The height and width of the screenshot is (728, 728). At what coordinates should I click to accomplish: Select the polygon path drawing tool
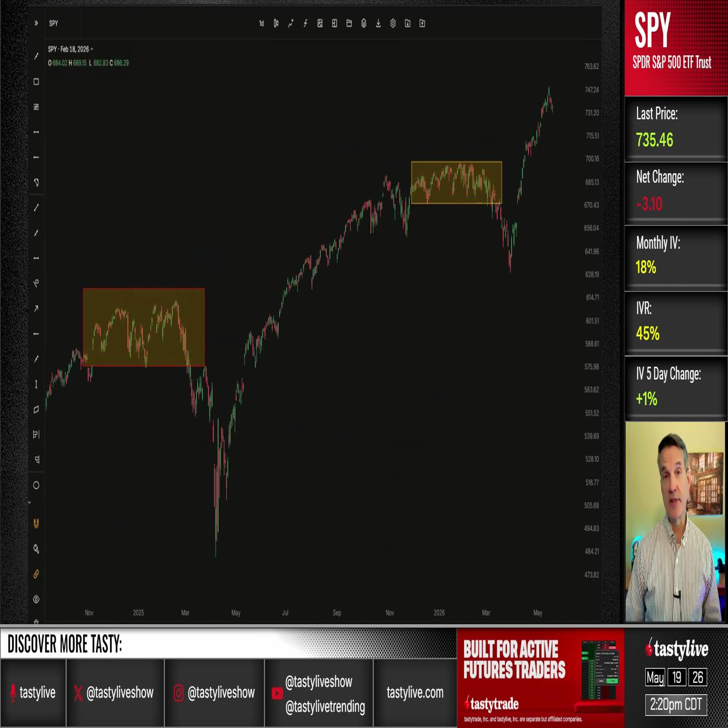(36, 182)
